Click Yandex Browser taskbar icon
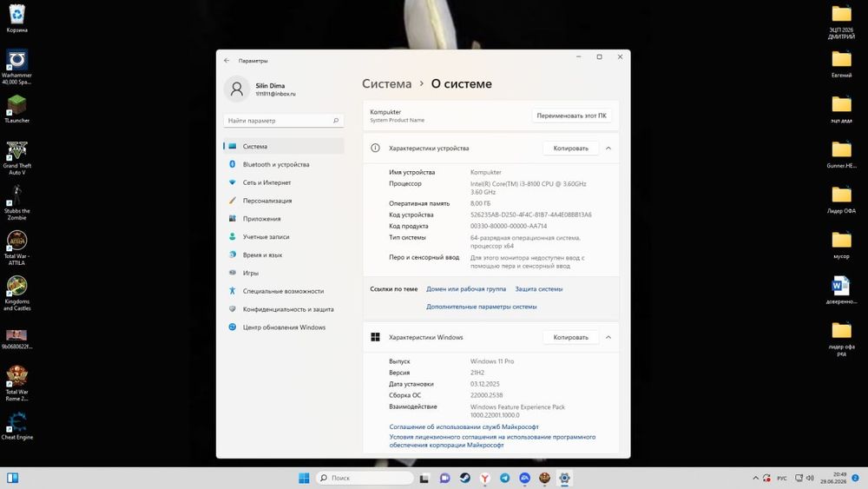This screenshot has width=868, height=489. (x=485, y=478)
